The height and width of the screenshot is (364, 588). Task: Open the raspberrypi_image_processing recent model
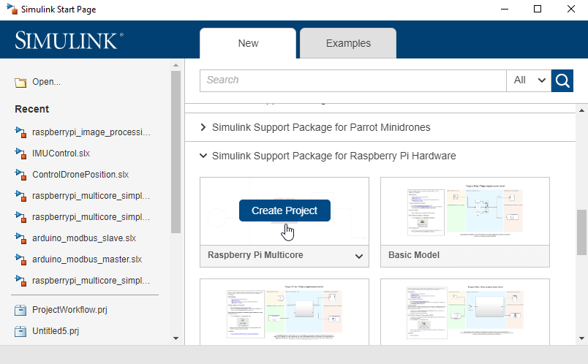coord(91,132)
